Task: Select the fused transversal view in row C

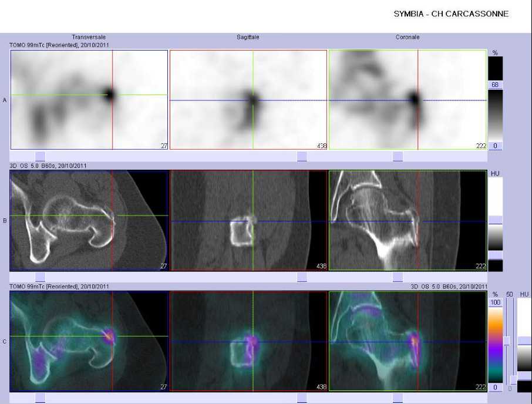Action: pyautogui.click(x=89, y=341)
